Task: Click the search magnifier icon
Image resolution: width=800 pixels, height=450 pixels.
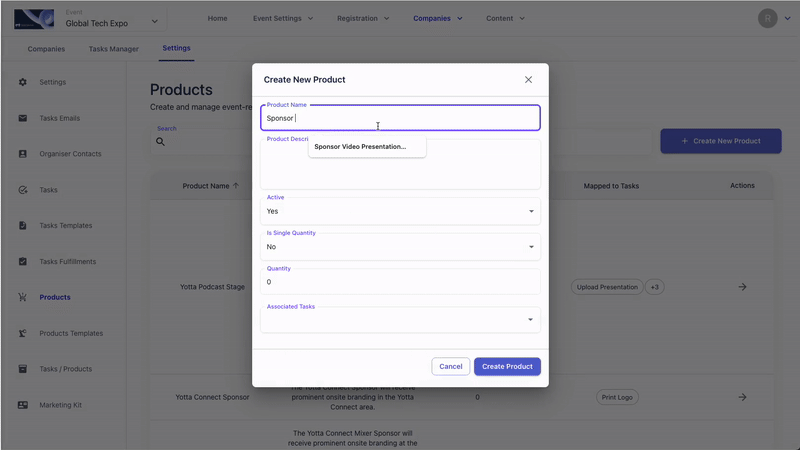Action: (160, 142)
